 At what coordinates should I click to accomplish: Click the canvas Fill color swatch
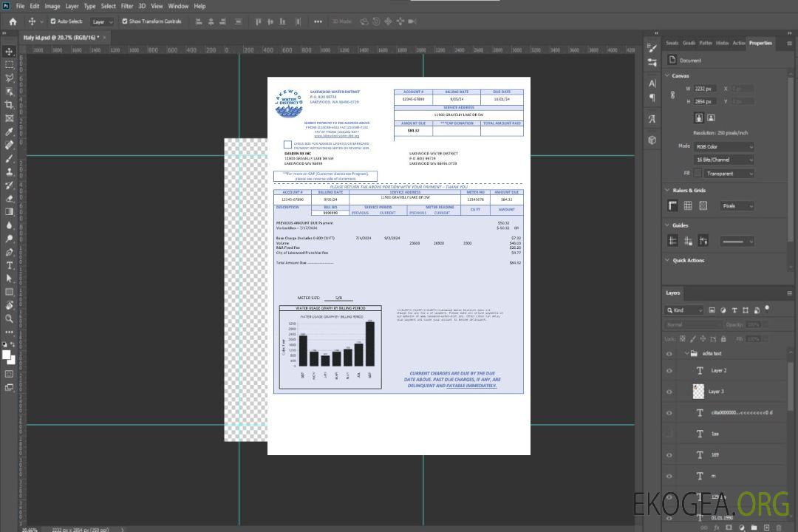click(698, 174)
